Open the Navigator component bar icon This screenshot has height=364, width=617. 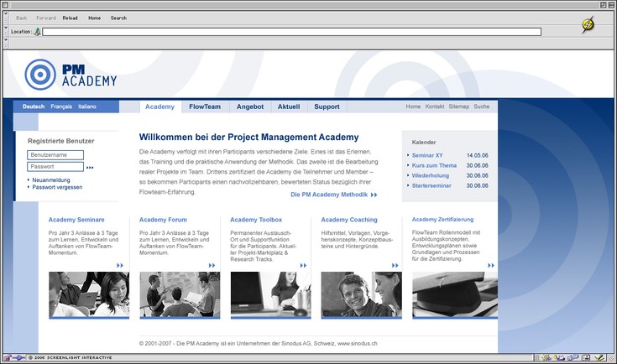pos(546,357)
